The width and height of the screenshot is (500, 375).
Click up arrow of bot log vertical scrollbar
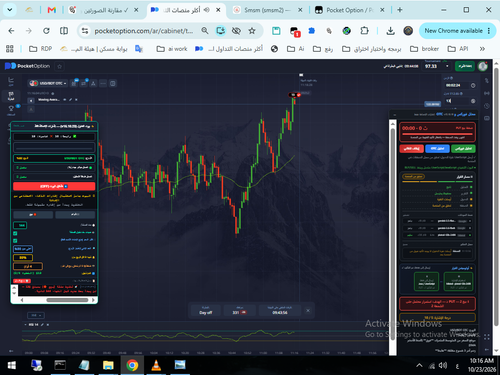point(14,287)
